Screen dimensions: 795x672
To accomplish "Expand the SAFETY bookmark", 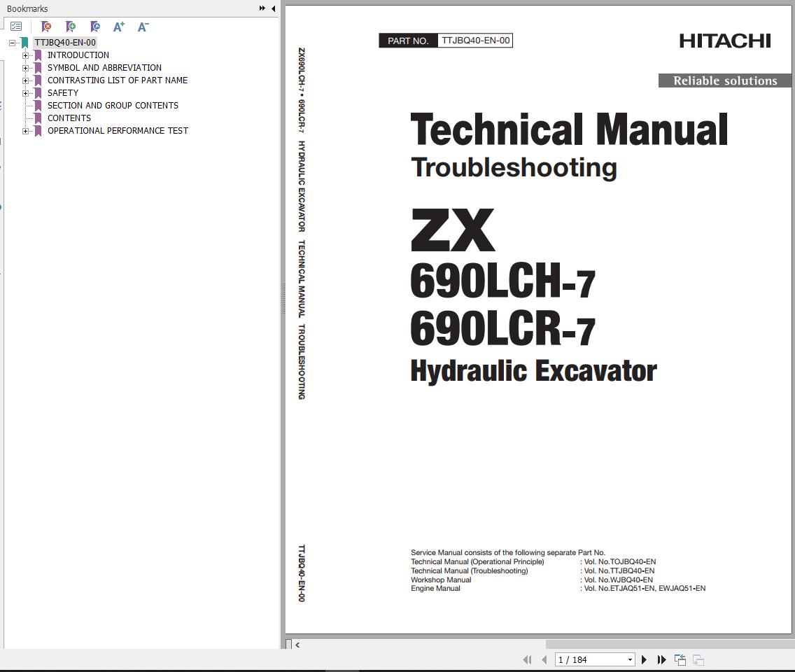I will (25, 93).
